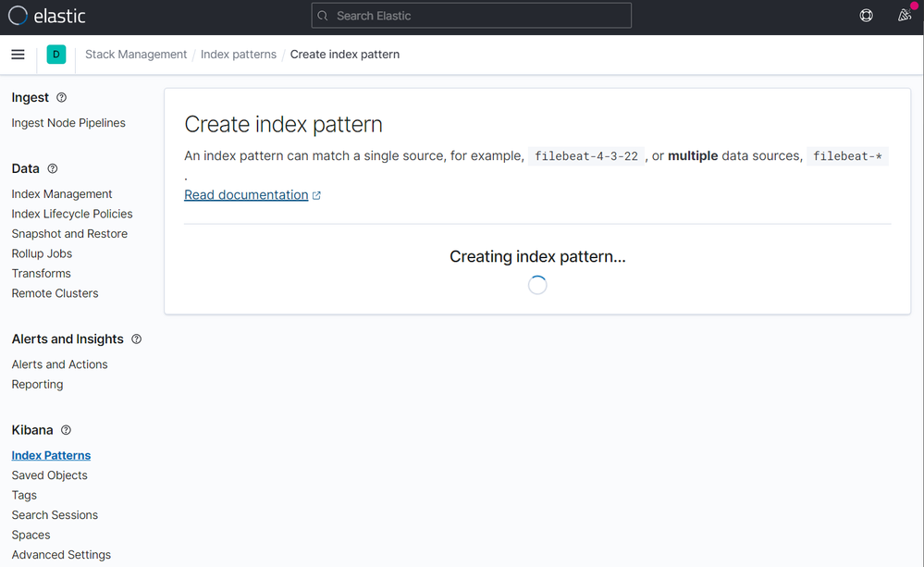
Task: Open Rollup Jobs
Action: tap(42, 253)
